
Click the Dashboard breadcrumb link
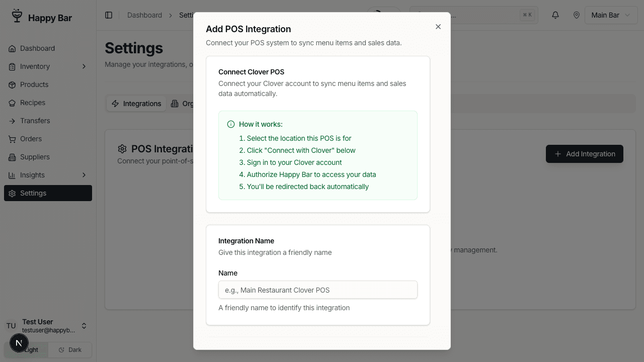pos(144,15)
